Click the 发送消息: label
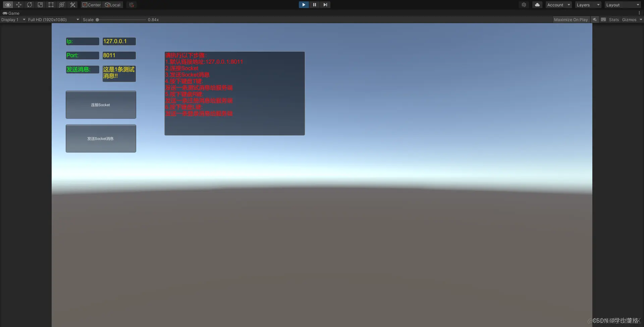The height and width of the screenshot is (327, 644). [83, 69]
